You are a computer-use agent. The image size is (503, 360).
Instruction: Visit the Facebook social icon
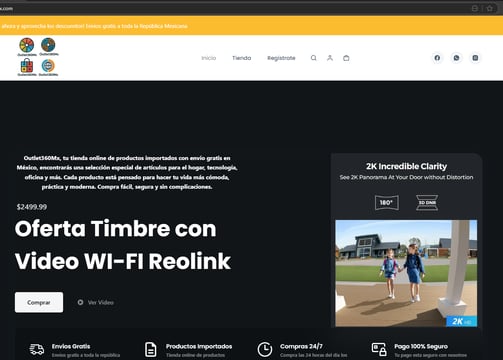437,58
